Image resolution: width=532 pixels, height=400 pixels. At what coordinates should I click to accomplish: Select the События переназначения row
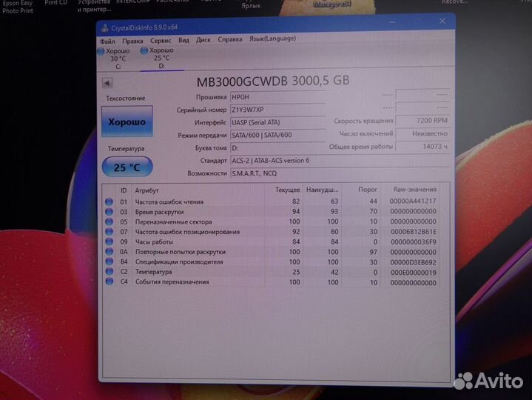(271, 282)
